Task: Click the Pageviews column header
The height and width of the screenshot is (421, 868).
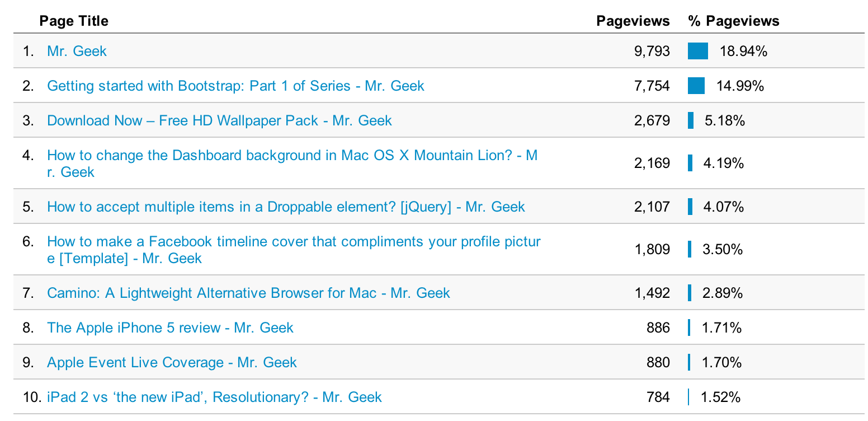Action: [x=633, y=21]
